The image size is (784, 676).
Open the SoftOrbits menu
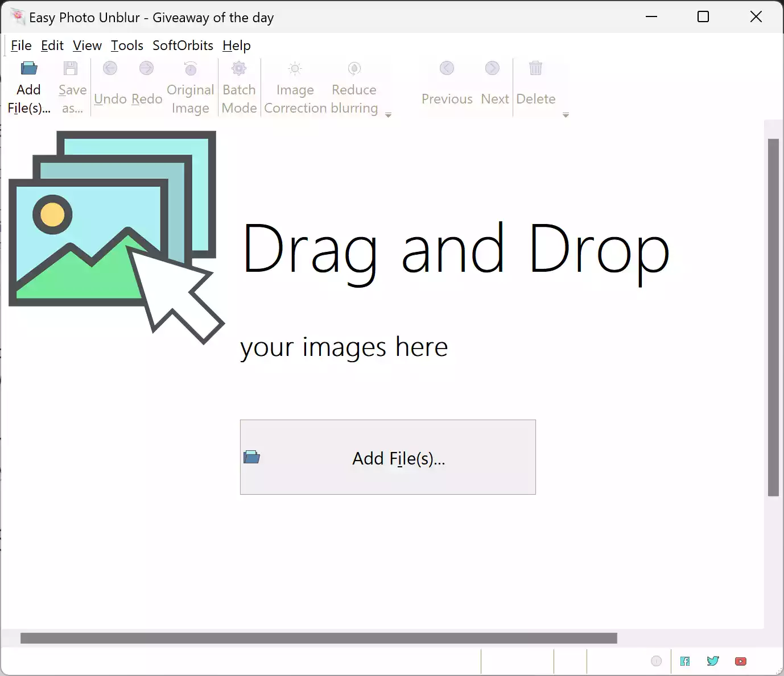click(x=183, y=45)
